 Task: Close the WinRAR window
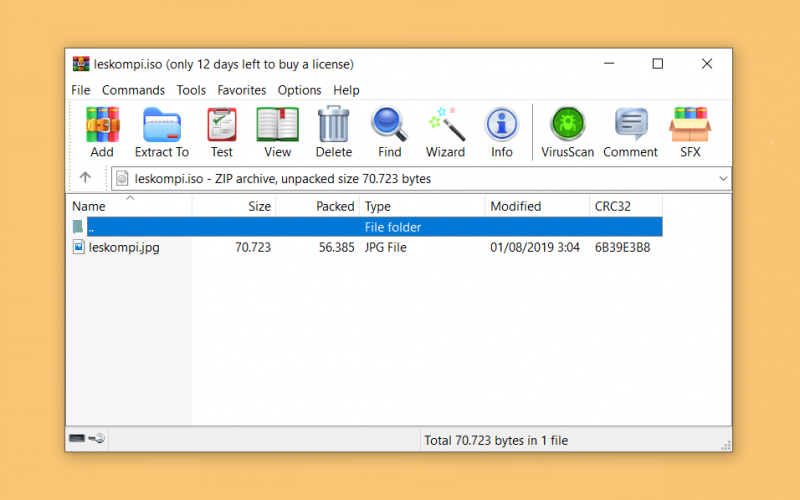point(707,64)
